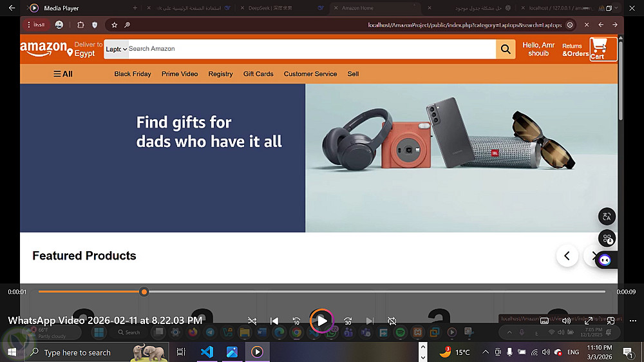
Task: Toggle shuffle mode in Media Player
Action: tap(252, 321)
